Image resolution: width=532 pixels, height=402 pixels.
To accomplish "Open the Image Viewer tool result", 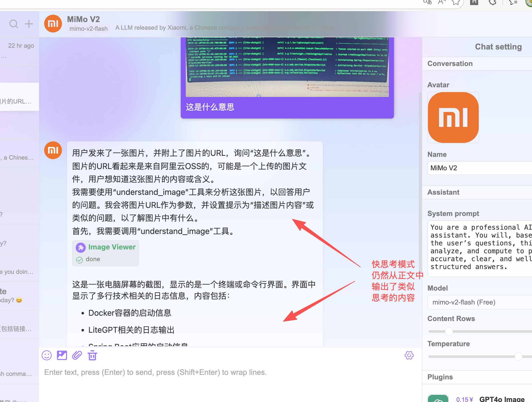I will (106, 253).
